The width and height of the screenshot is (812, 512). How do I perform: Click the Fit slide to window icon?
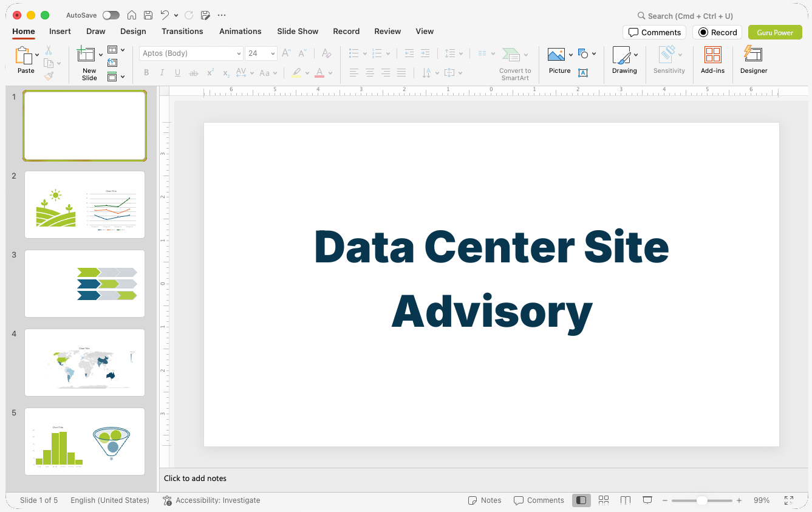pyautogui.click(x=789, y=500)
